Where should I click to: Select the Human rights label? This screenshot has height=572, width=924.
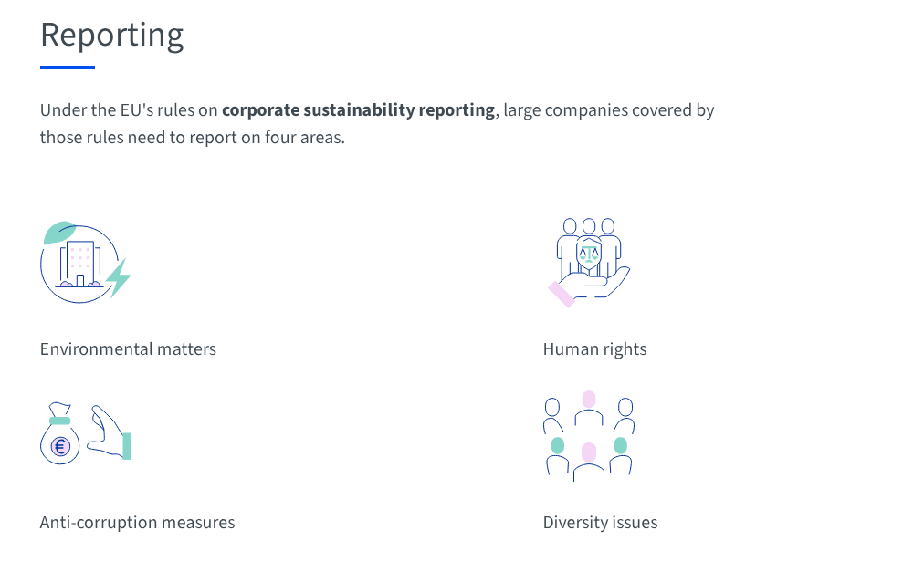coord(594,349)
